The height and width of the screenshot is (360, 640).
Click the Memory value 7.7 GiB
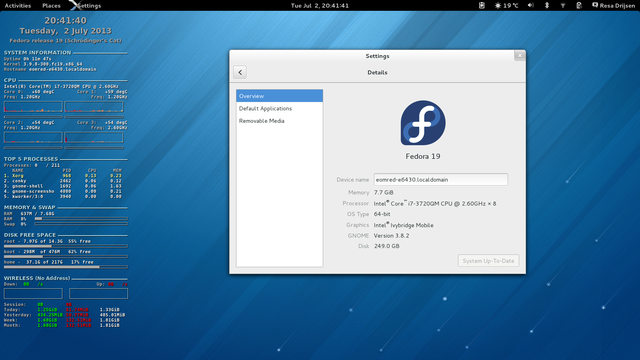click(384, 192)
